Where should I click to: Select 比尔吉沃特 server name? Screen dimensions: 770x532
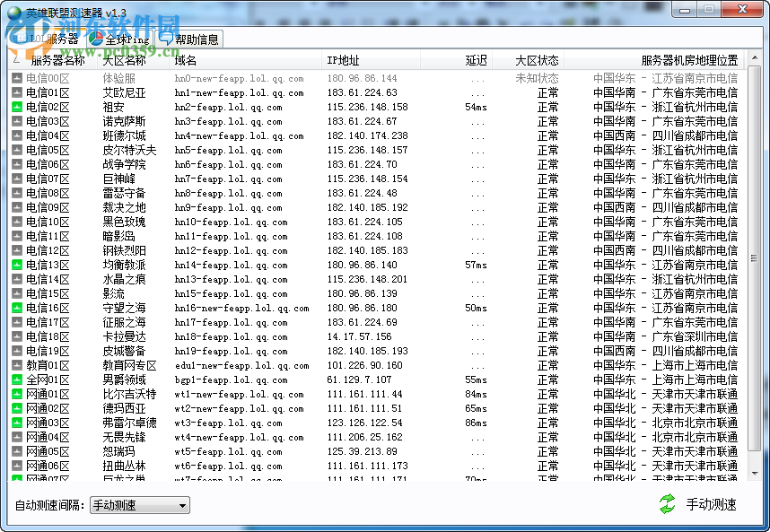click(129, 394)
